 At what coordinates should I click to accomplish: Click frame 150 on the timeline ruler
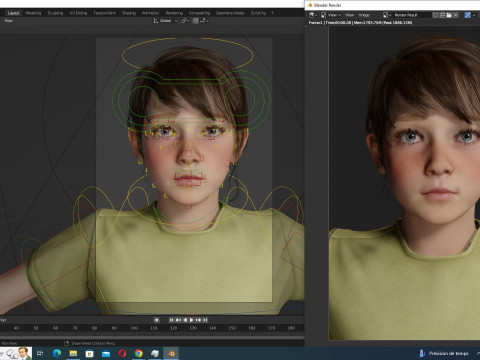click(232, 328)
